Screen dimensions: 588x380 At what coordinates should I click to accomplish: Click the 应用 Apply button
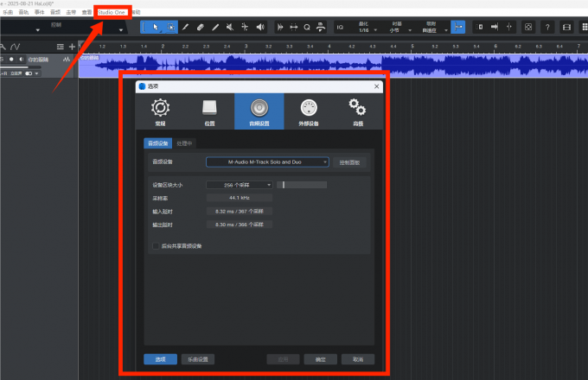(283, 359)
